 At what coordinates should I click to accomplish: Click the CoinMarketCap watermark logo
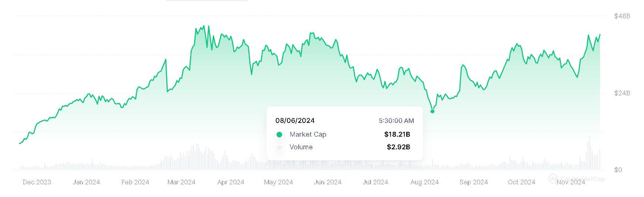click(x=554, y=179)
